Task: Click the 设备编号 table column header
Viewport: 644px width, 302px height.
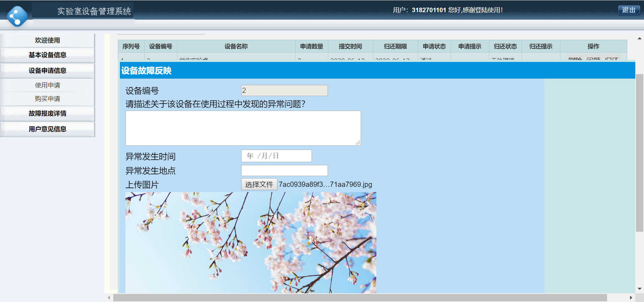Action: coord(161,46)
